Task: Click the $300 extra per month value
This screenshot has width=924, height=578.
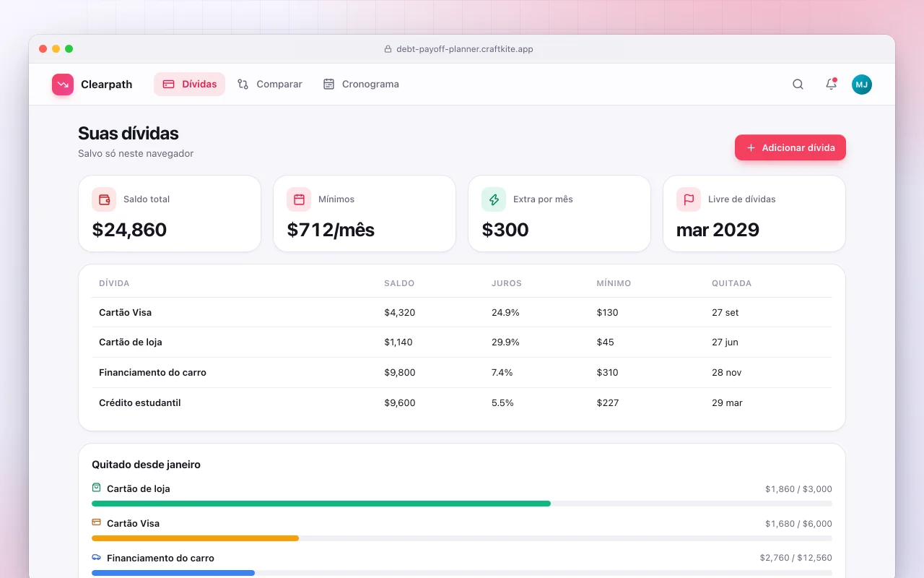Action: pyautogui.click(x=505, y=230)
